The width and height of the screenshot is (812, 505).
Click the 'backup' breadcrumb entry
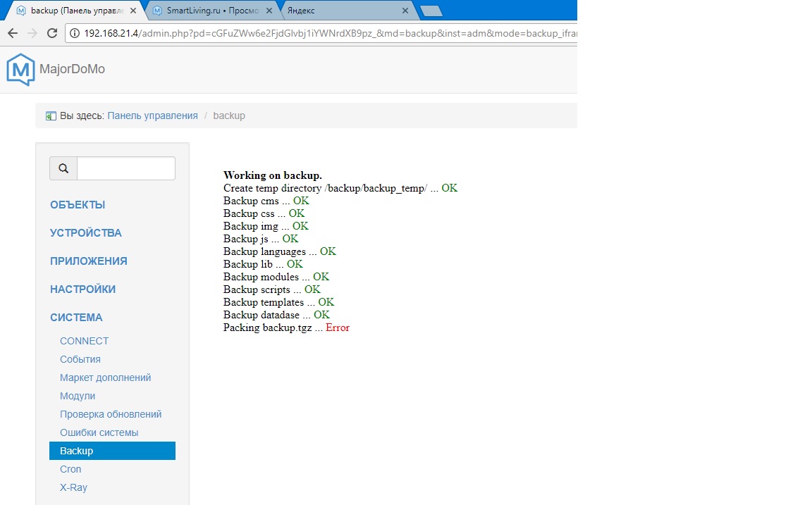pos(229,116)
